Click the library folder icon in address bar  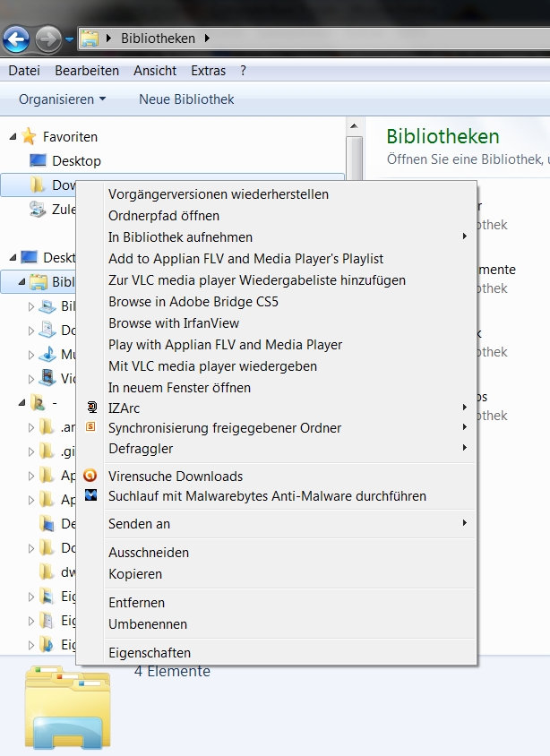click(x=90, y=39)
